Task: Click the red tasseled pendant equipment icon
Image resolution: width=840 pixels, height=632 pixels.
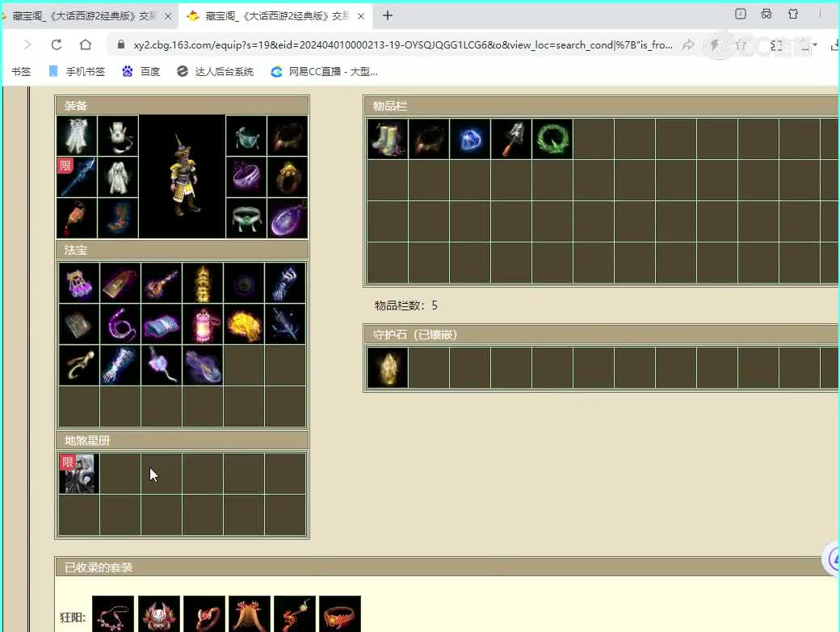Action: 77,218
